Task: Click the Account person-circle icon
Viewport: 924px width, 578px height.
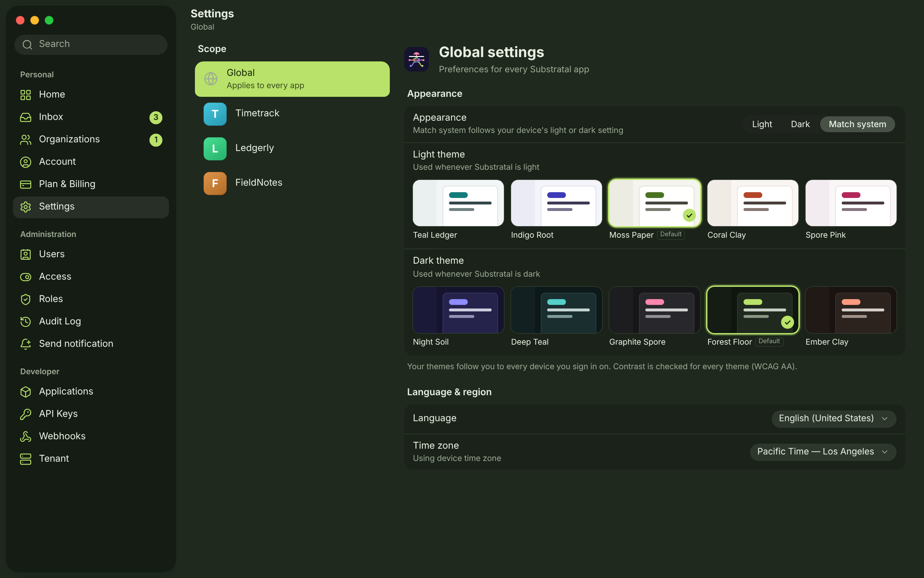Action: tap(26, 162)
